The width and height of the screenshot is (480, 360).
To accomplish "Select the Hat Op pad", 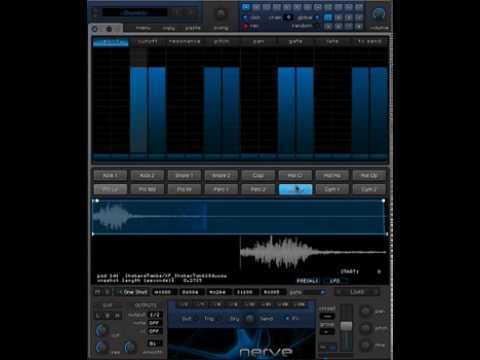I will coord(369,175).
